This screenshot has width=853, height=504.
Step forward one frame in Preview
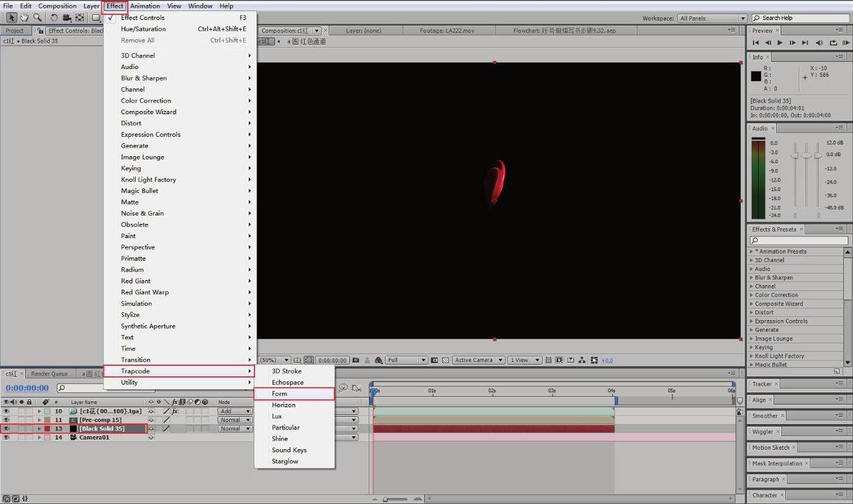(x=792, y=43)
